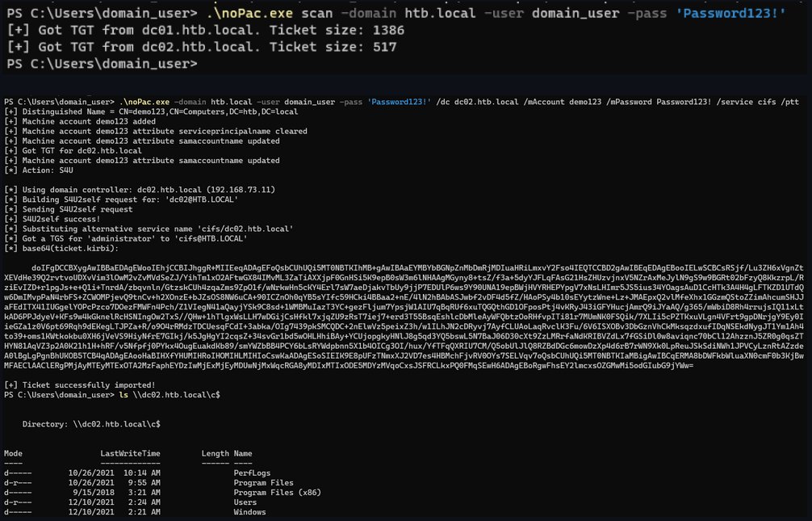The height and width of the screenshot is (521, 812).
Task: Click the Name column header
Action: (x=243, y=454)
